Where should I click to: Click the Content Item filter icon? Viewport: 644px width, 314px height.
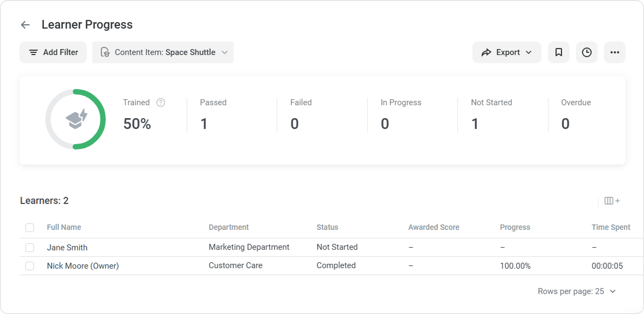105,52
